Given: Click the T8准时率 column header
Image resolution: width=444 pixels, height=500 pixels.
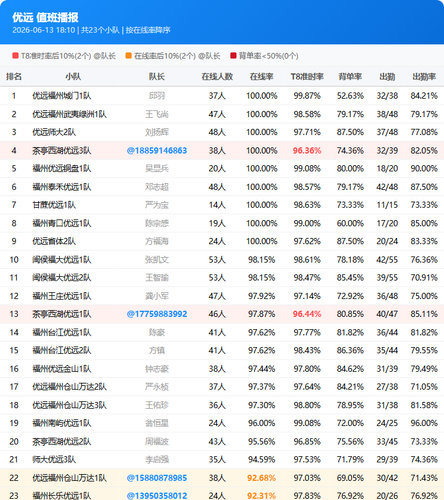Looking at the screenshot, I should (307, 77).
